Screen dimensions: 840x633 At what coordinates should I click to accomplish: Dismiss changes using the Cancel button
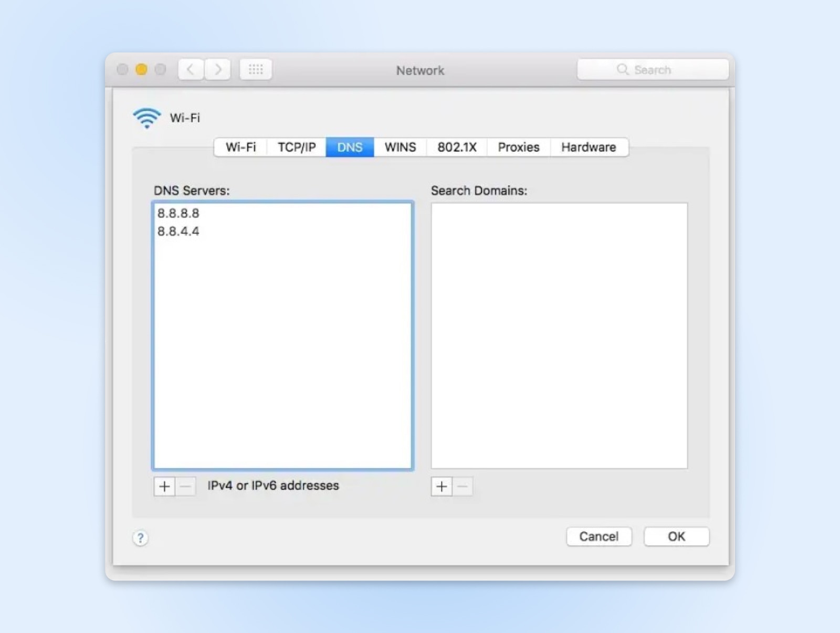(x=598, y=536)
